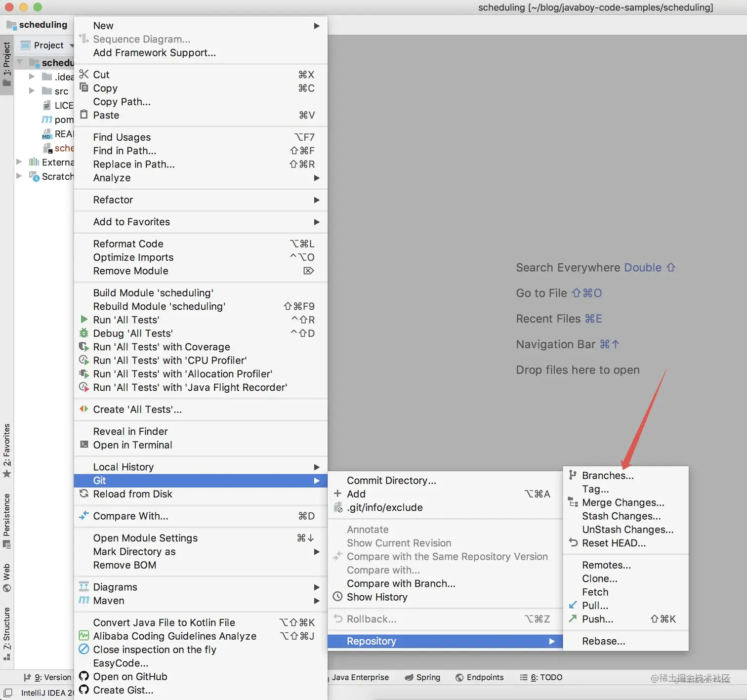Click the Open on GitHub octocat icon
Screen dimensions: 747x700
(84, 676)
